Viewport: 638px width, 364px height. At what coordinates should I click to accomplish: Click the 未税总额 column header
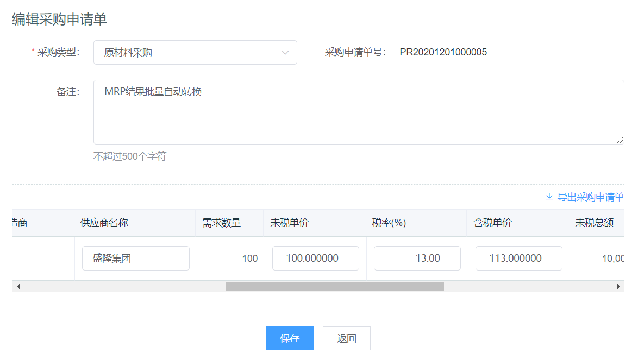click(x=595, y=223)
